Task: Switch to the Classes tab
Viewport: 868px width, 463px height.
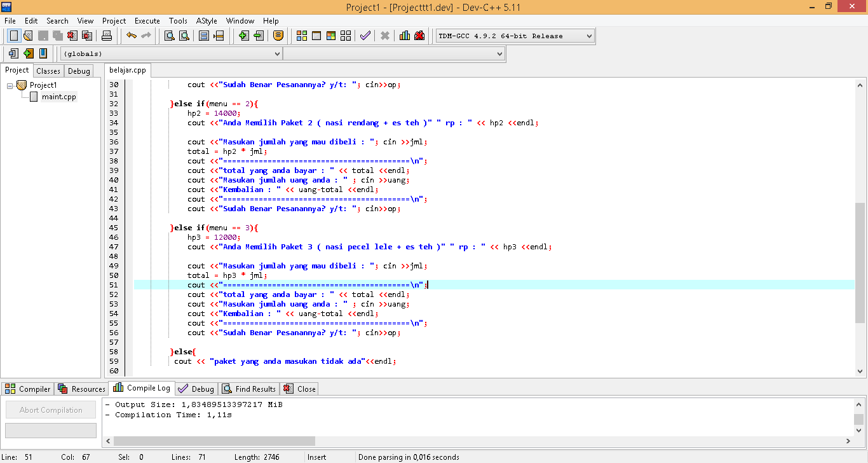Action: point(48,71)
